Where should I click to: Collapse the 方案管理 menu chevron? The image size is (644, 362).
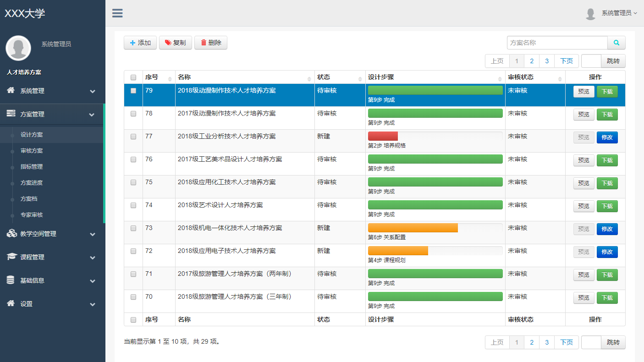[x=93, y=115]
